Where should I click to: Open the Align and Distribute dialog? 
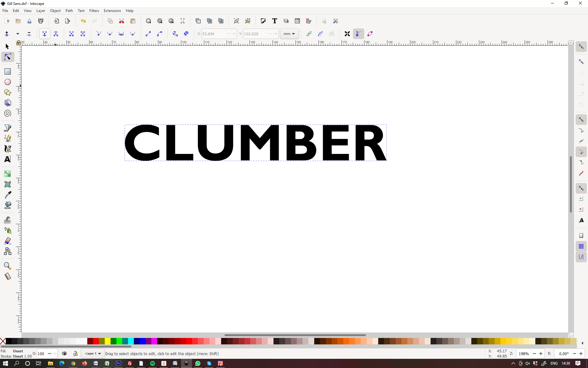click(x=309, y=21)
